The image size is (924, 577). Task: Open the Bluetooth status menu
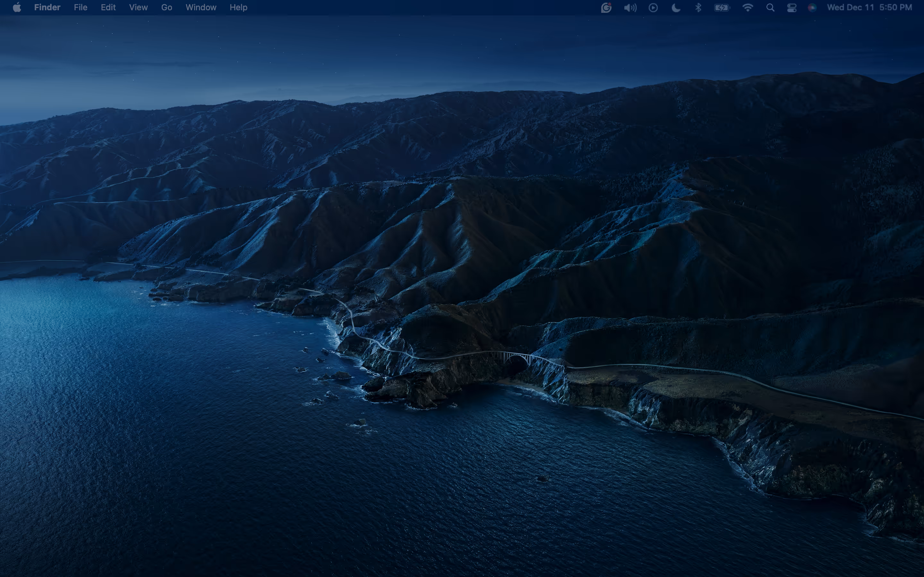click(698, 8)
